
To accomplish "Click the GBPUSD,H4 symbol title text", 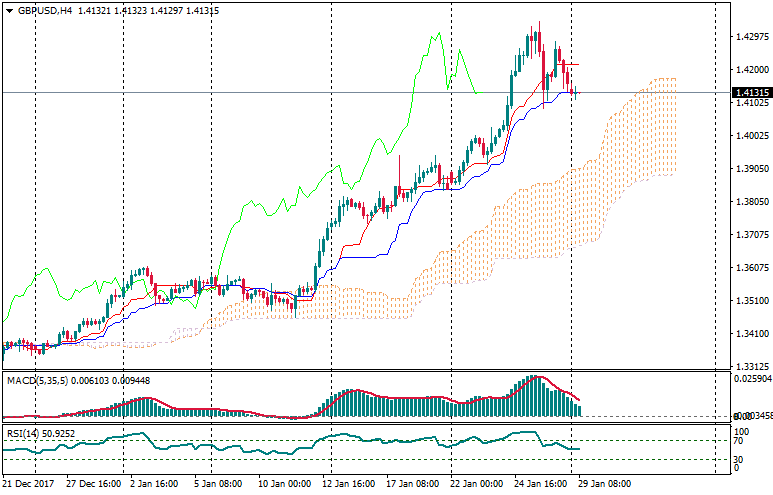I will pyautogui.click(x=45, y=10).
